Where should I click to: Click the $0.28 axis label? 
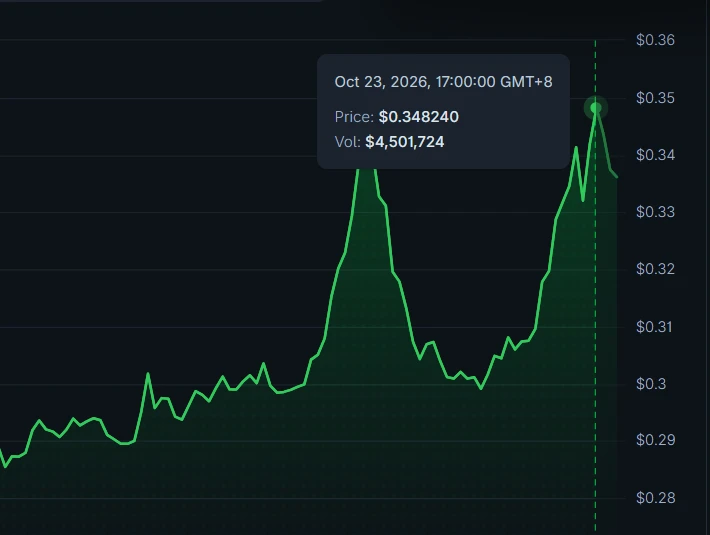(655, 498)
